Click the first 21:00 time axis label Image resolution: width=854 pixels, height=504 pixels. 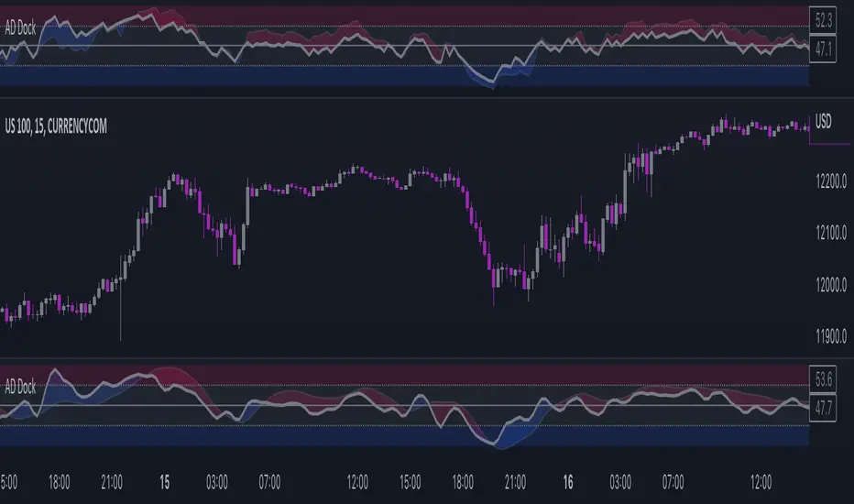click(112, 482)
